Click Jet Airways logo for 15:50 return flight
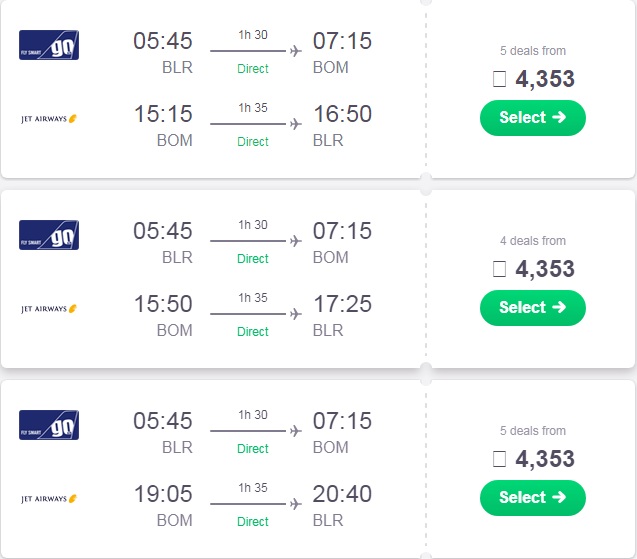This screenshot has height=559, width=637. 49,309
